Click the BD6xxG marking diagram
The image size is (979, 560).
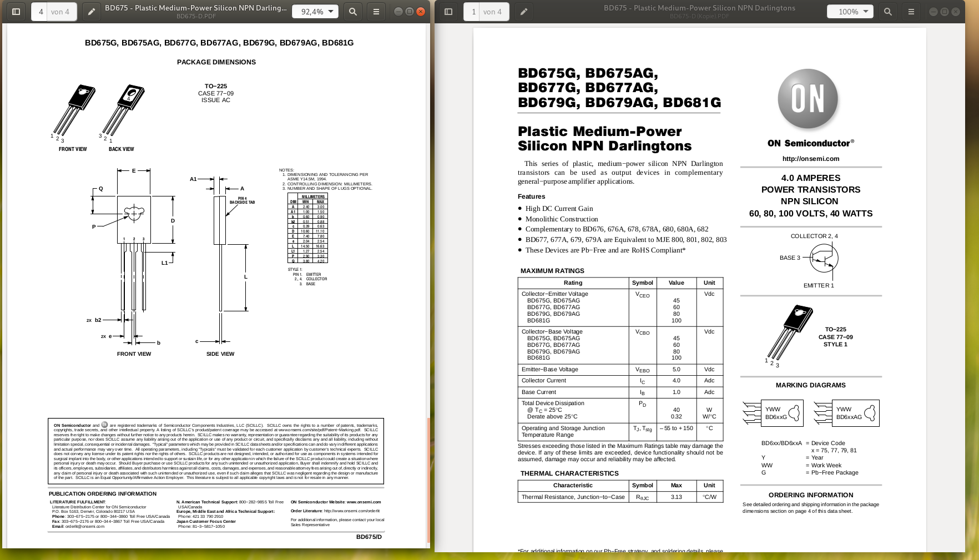pos(773,413)
